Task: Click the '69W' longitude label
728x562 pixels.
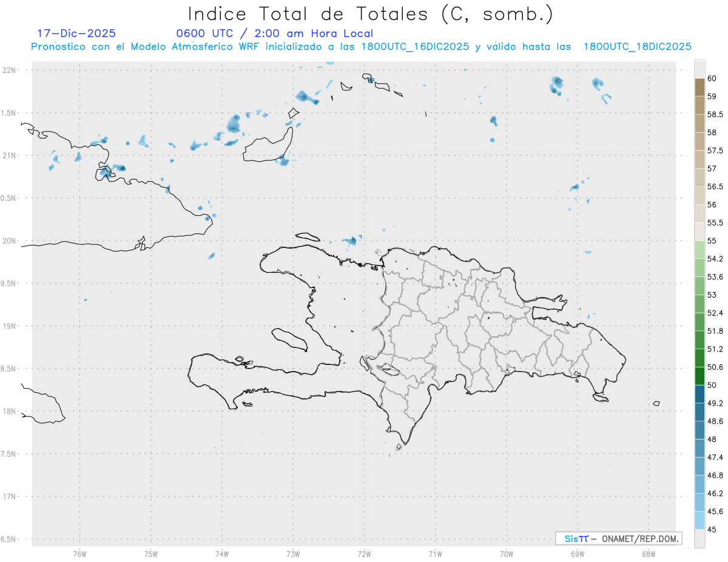Action: tap(578, 554)
